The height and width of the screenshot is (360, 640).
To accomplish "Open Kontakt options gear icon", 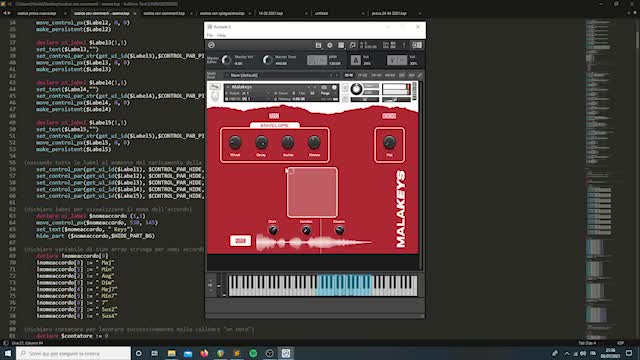I will 330,45.
